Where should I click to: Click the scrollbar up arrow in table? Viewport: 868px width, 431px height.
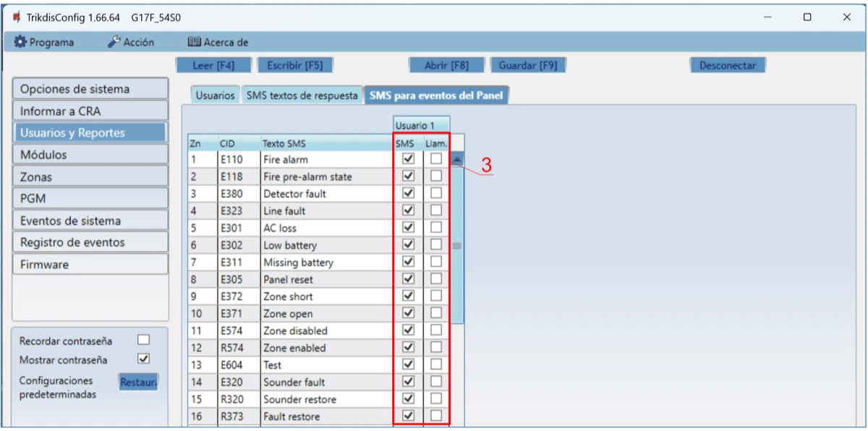click(457, 161)
